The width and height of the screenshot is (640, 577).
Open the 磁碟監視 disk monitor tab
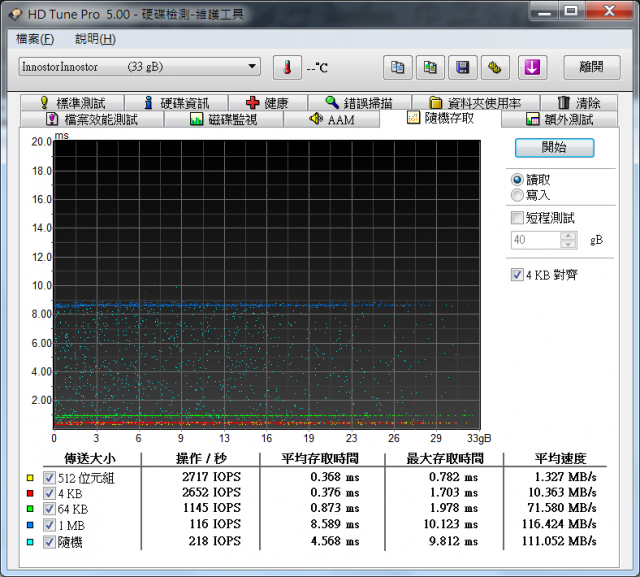pyautogui.click(x=224, y=120)
